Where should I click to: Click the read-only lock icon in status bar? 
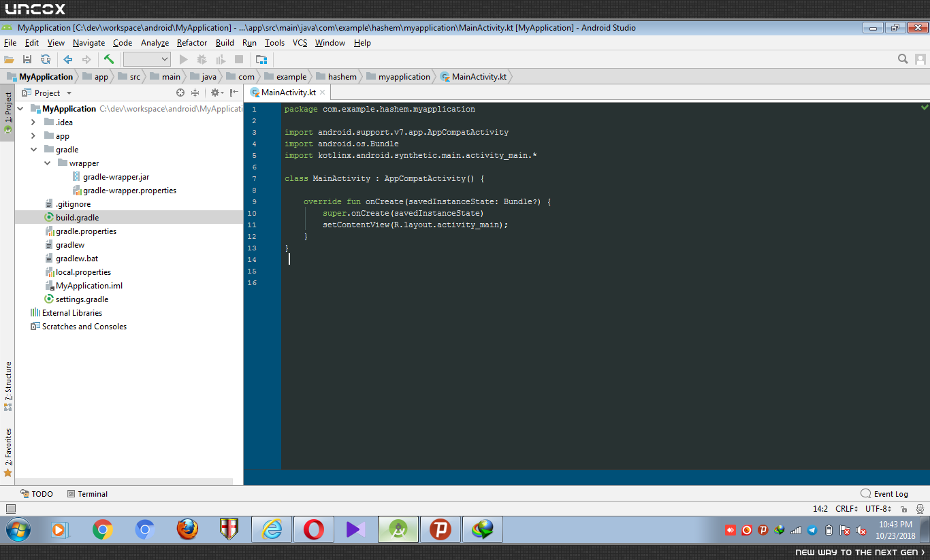[903, 509]
